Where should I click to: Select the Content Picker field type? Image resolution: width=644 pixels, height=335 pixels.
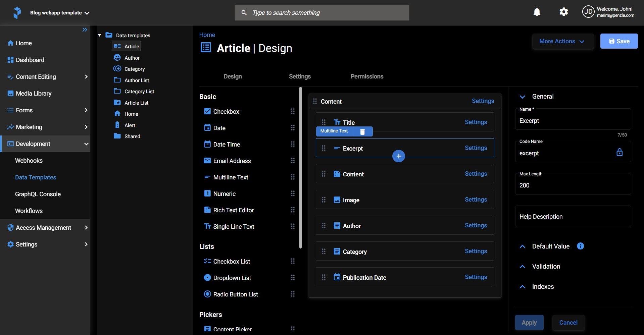[228, 329]
